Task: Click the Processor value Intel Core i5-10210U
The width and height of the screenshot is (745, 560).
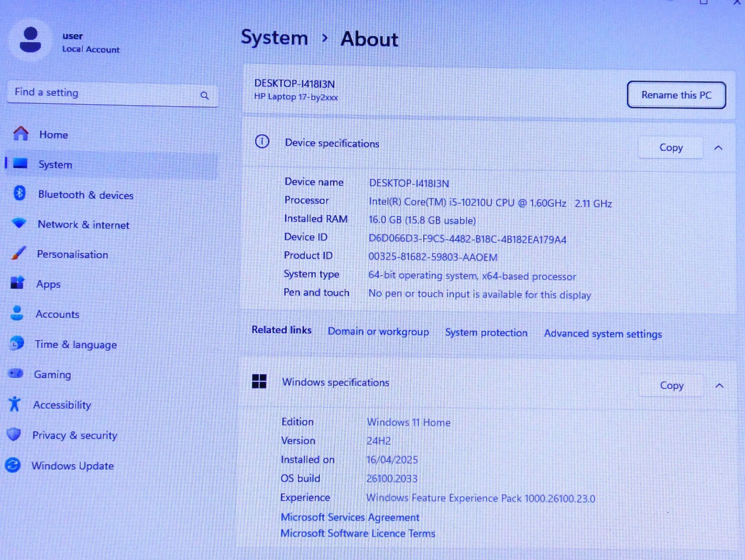Action: 490,203
